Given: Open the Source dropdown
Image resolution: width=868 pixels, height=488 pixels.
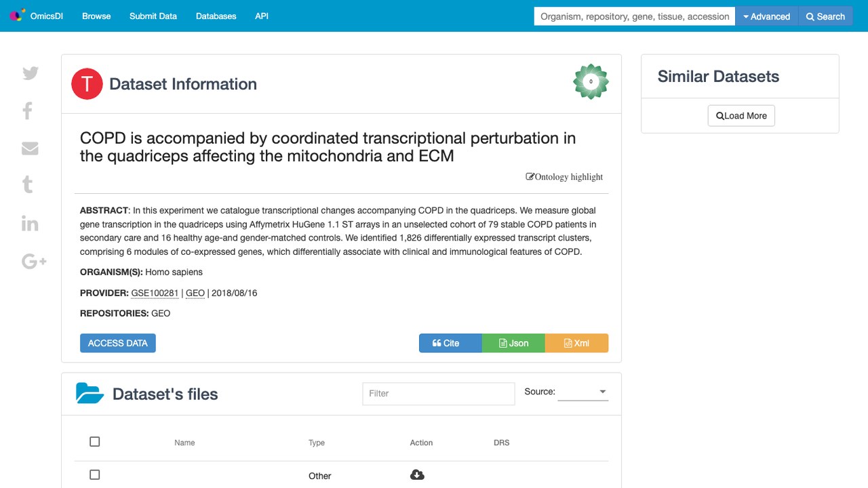Looking at the screenshot, I should [x=583, y=392].
